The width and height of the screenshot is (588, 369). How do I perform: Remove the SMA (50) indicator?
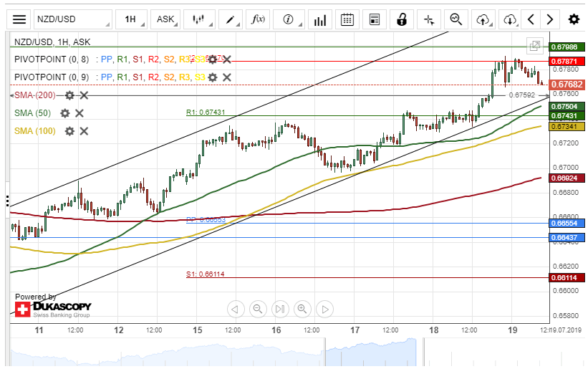click(x=79, y=113)
